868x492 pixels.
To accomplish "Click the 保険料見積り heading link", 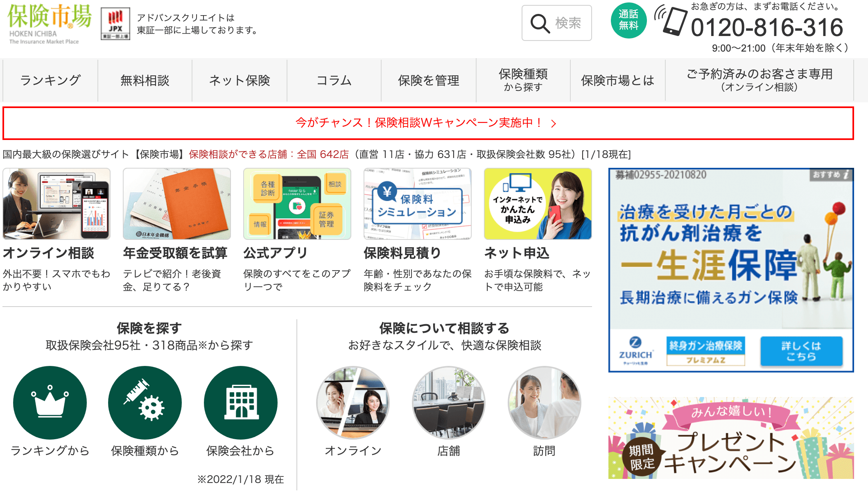I will point(402,253).
